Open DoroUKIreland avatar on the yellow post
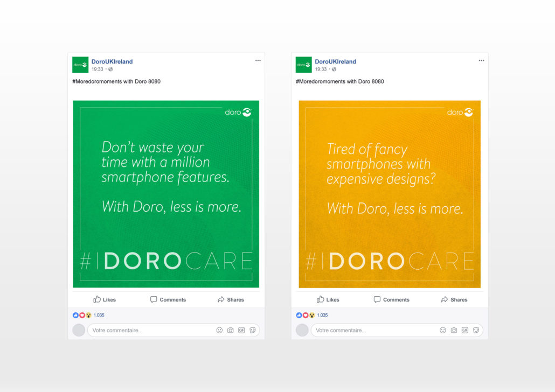 304,65
